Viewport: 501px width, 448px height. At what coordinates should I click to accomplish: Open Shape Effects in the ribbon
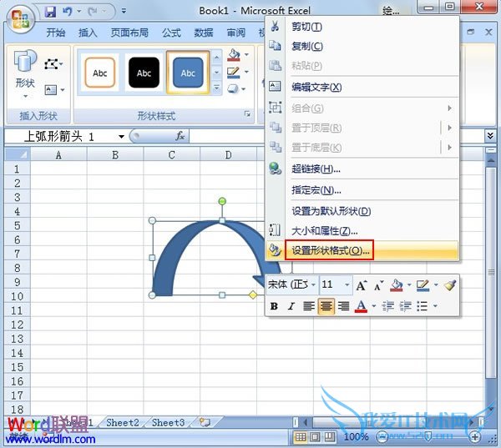[x=234, y=88]
